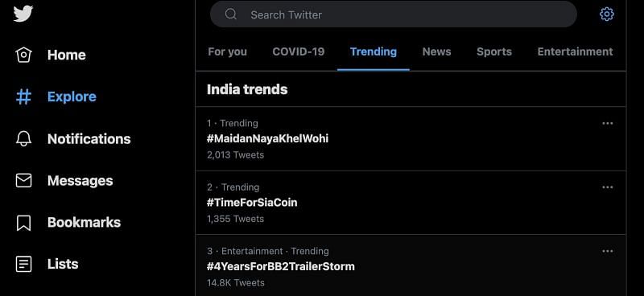Open trends settings gear icon
Viewport: 644px width, 296px height.
(x=607, y=14)
